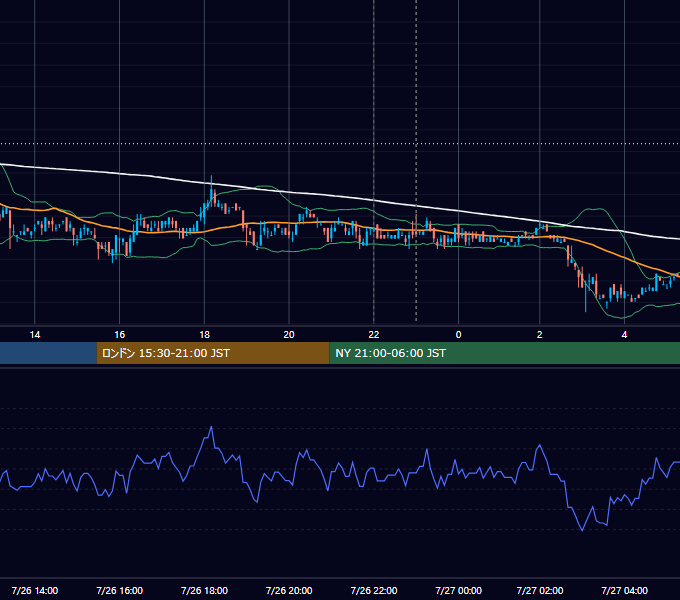Viewport: 680px width, 600px height.
Task: Click the 7/27 00:00 time label
Action: tap(458, 590)
